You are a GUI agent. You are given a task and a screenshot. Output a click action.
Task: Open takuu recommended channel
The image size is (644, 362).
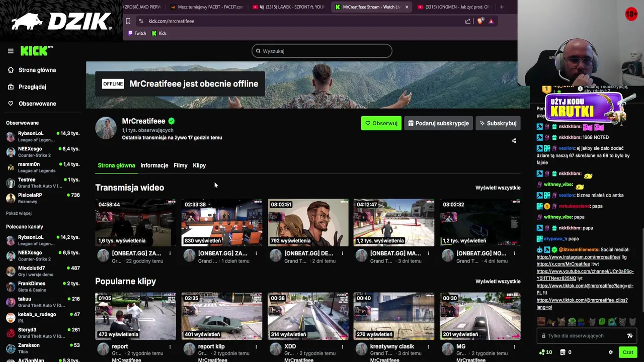pyautogui.click(x=43, y=302)
